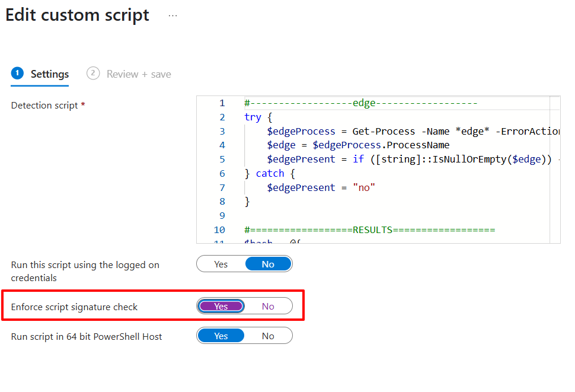Click the '} catch {' line
Viewport: 575px width, 392px height.
270,173
